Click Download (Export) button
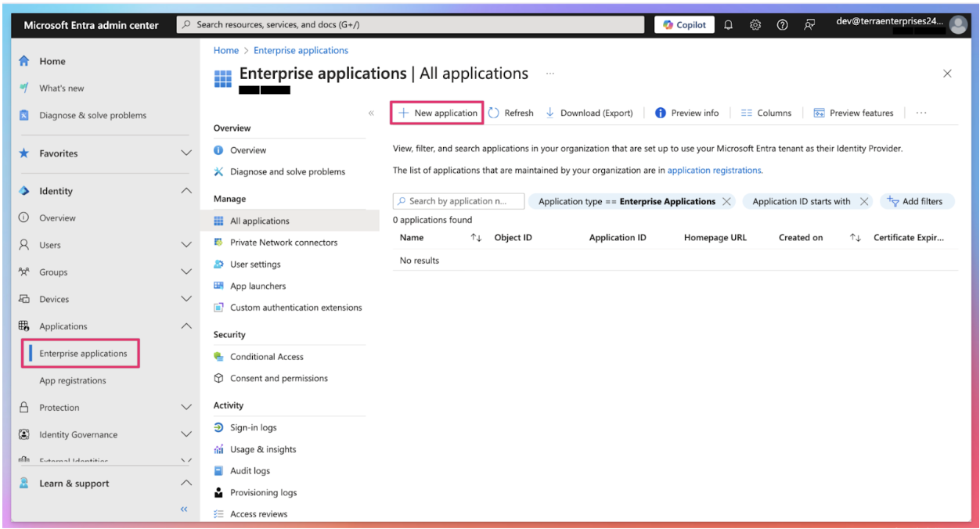 (x=589, y=113)
